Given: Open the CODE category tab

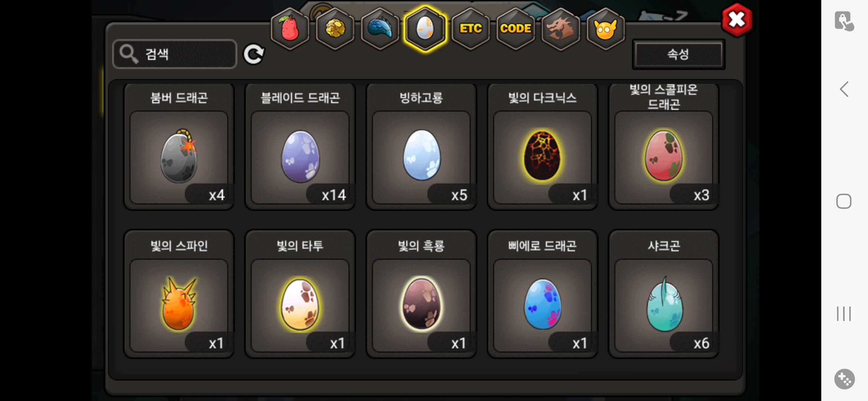Looking at the screenshot, I should [516, 29].
